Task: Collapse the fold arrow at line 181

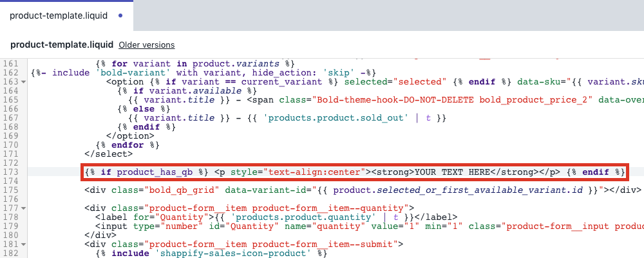Action: coord(23,244)
